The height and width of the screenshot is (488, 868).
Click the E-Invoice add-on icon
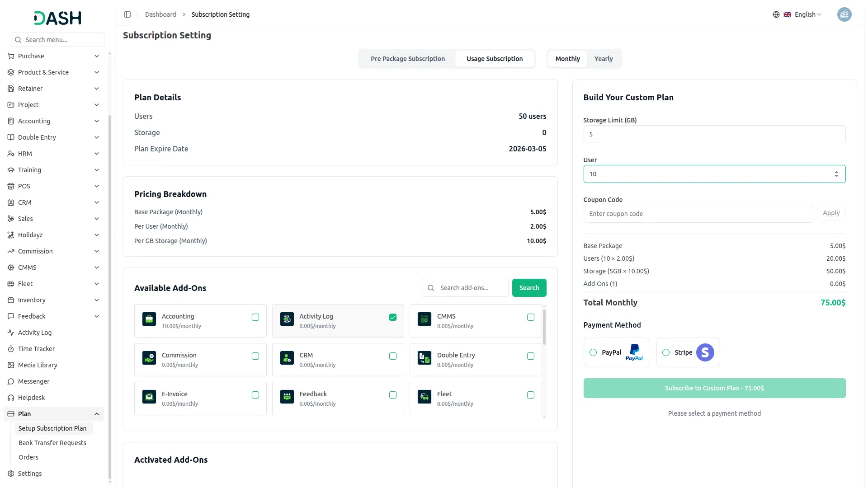149,397
